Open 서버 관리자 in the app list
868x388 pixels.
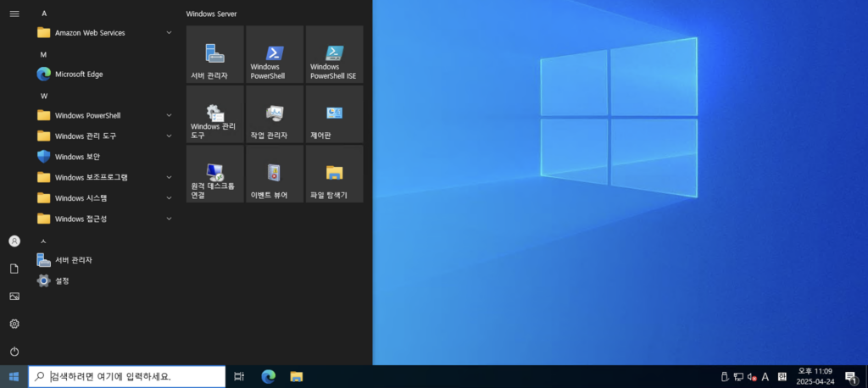(105, 260)
